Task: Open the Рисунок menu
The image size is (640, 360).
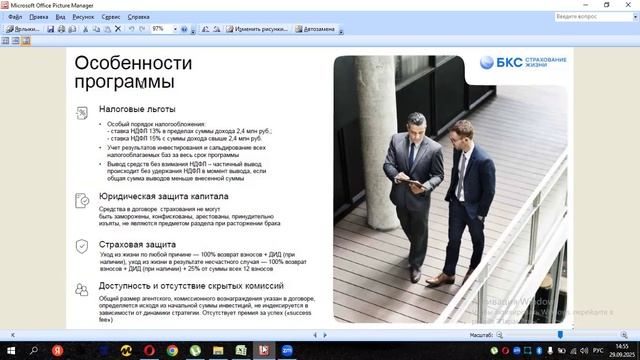Action: 83,17
